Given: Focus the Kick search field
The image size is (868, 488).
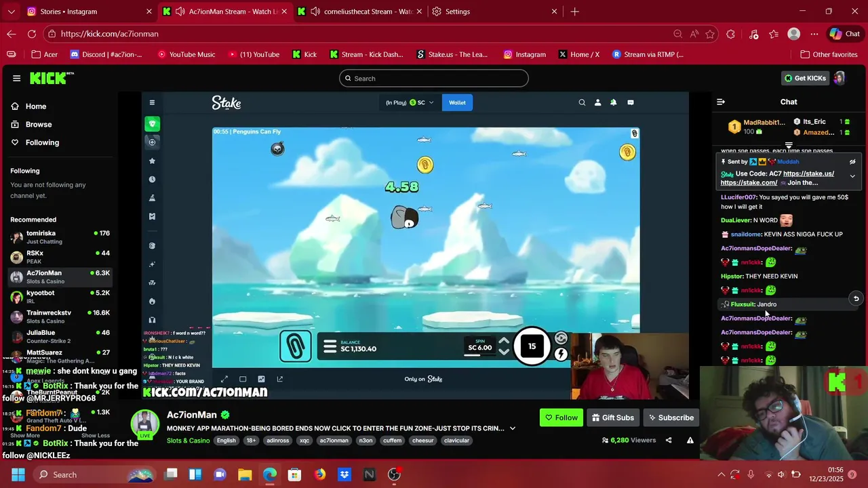Looking at the screenshot, I should pyautogui.click(x=433, y=78).
